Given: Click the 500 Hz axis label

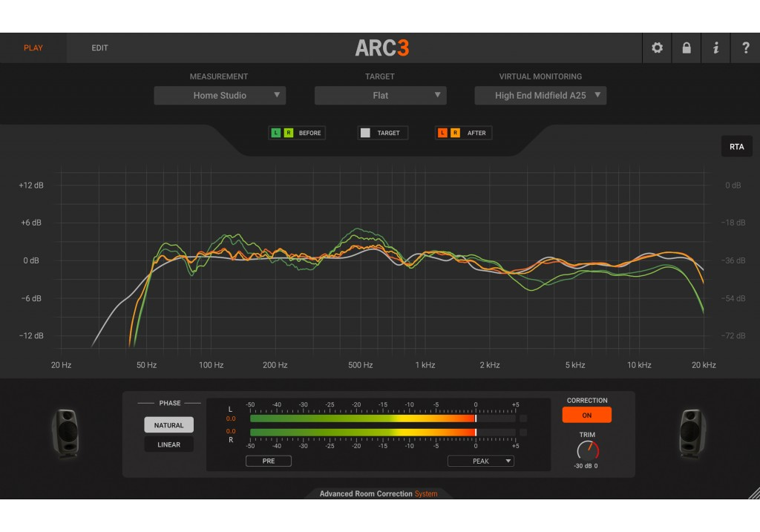Looking at the screenshot, I should [x=361, y=365].
